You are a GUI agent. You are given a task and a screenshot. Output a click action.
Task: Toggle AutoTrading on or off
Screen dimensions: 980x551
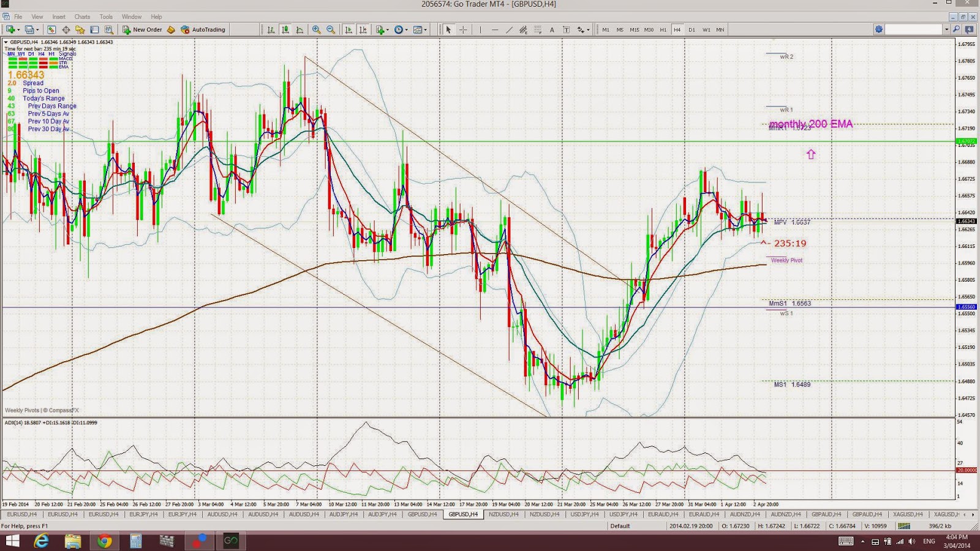[203, 29]
